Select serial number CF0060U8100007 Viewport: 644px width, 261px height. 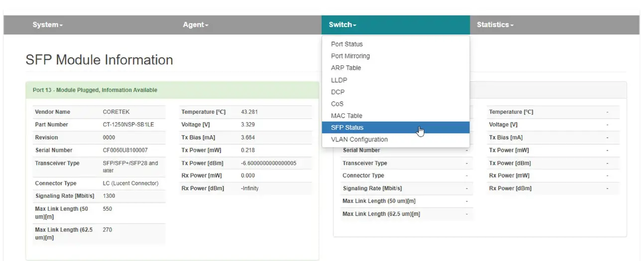pos(125,150)
